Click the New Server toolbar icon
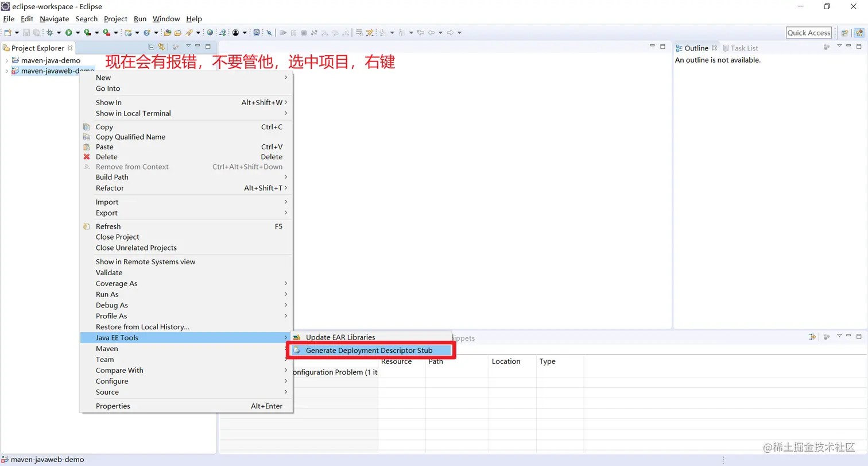 [x=127, y=33]
